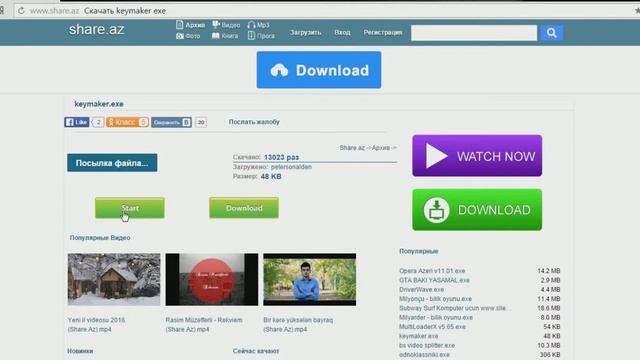Open the Видео category icon link
The width and height of the screenshot is (640, 360).
click(x=226, y=25)
